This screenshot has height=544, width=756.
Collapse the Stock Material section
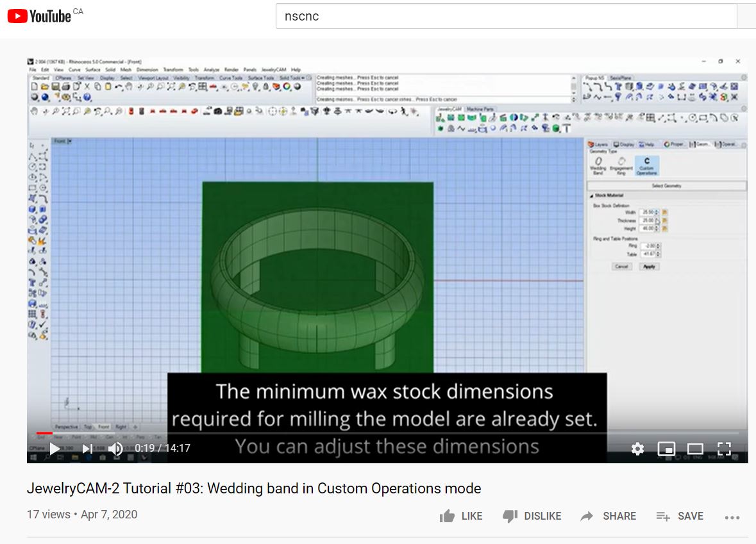pyautogui.click(x=592, y=195)
